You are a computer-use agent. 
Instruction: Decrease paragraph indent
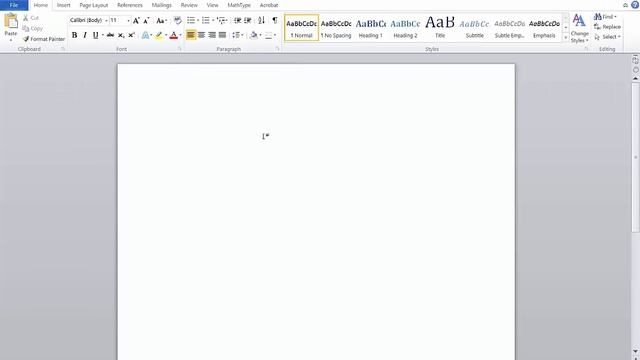(238, 20)
